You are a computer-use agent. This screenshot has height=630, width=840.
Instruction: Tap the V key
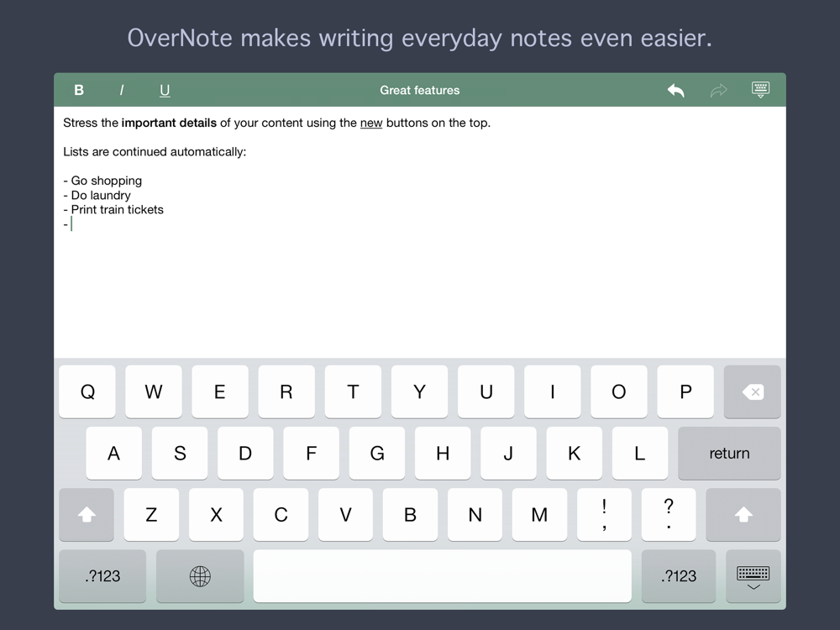(x=345, y=514)
